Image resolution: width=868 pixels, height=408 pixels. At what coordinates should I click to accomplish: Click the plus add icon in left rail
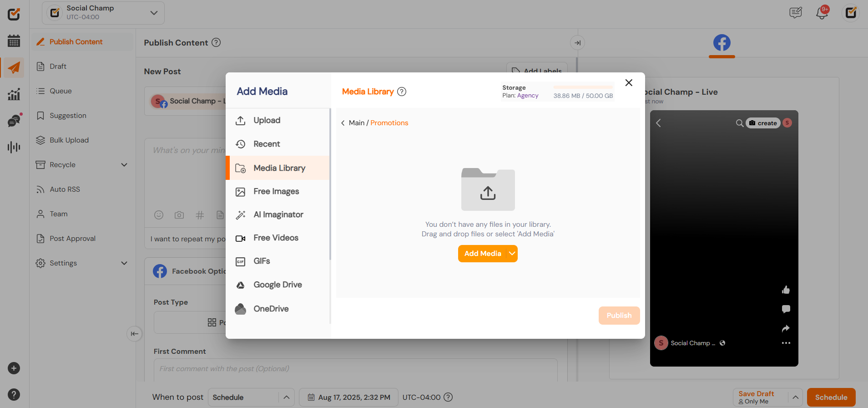pos(14,368)
